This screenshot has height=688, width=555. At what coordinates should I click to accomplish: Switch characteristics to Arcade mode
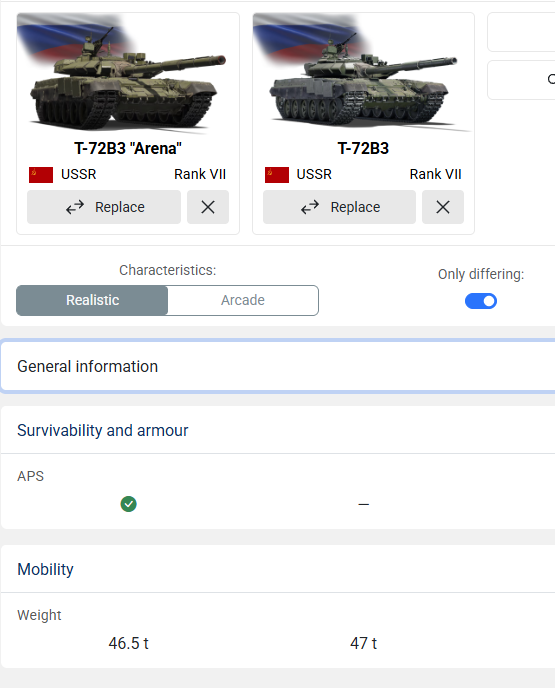tap(243, 300)
